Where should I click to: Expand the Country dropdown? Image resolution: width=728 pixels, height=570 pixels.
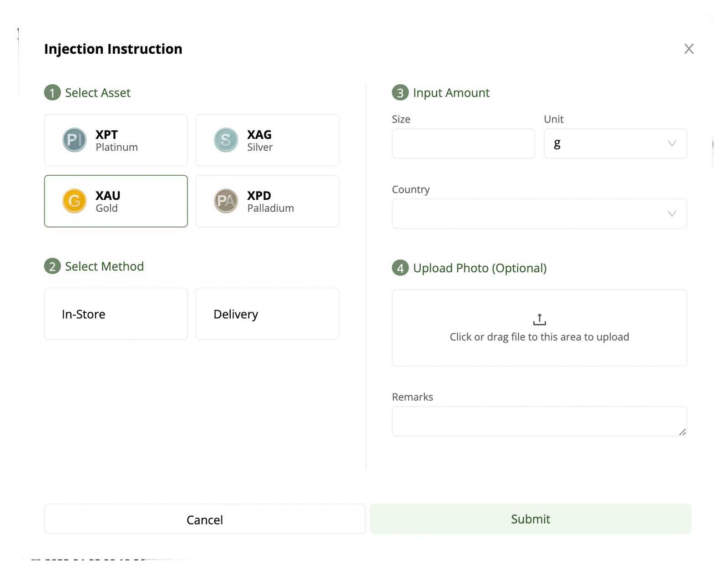tap(539, 214)
